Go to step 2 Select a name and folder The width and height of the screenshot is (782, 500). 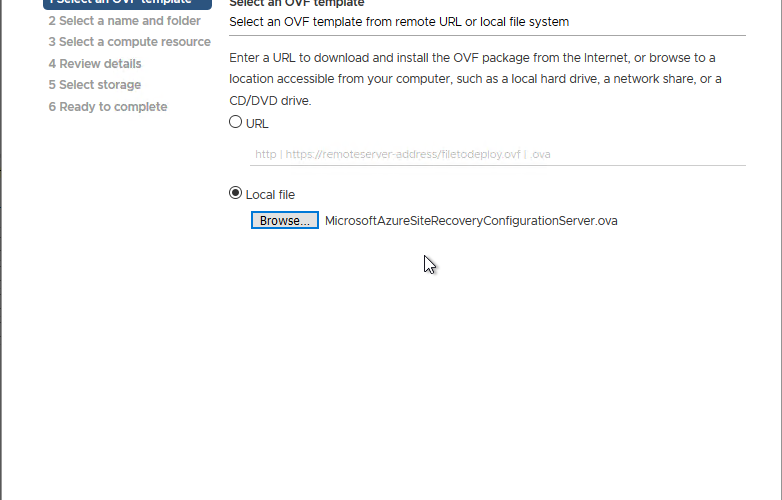[125, 21]
